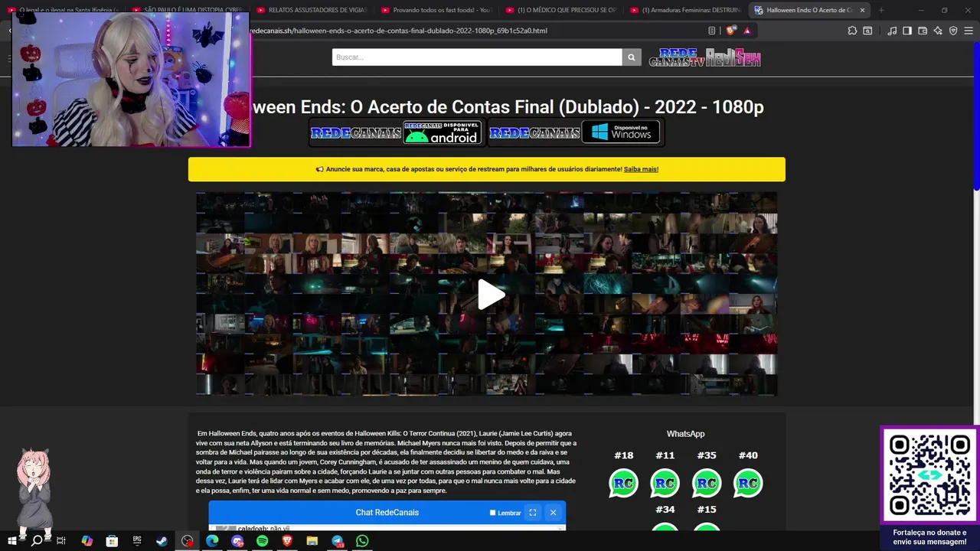Click the address bar URL
The height and width of the screenshot is (551, 980).
coord(399,31)
